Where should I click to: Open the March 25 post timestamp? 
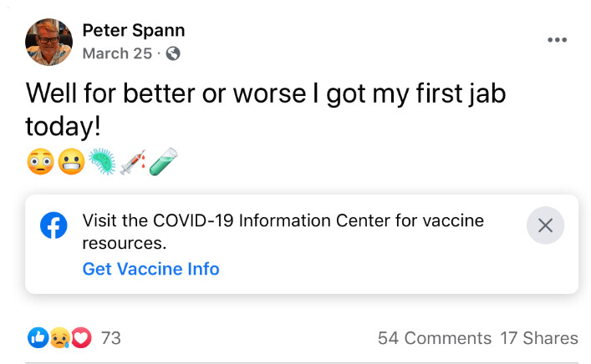coord(117,53)
